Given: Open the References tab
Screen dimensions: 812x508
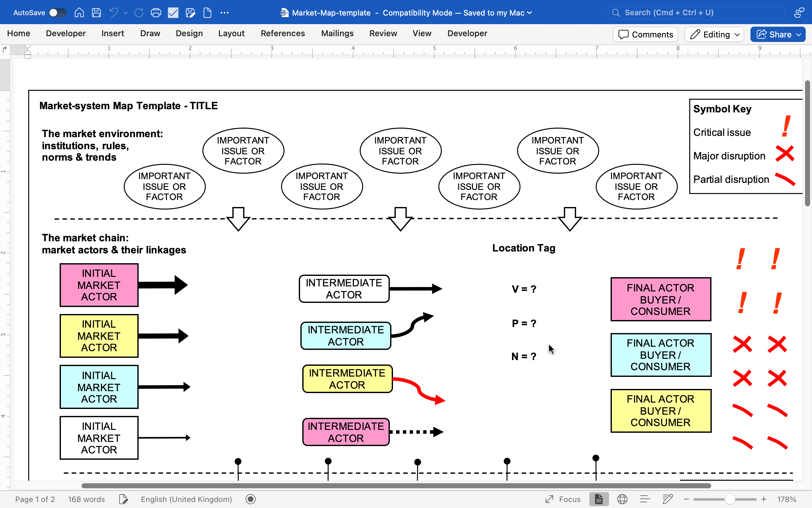Looking at the screenshot, I should (283, 33).
